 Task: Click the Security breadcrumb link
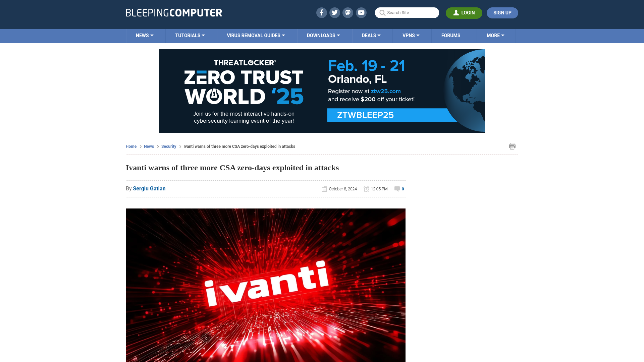pos(168,146)
